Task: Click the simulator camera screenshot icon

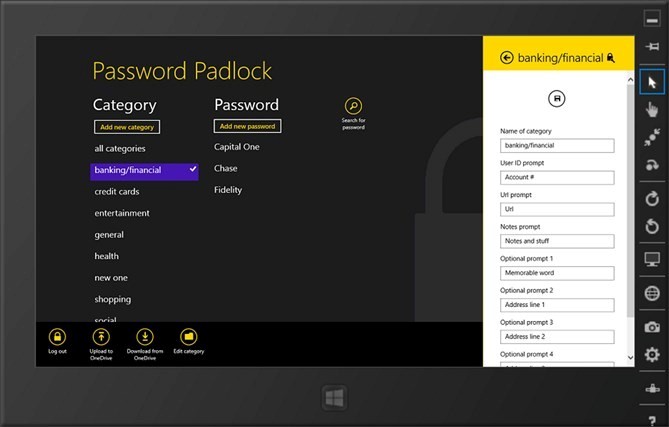Action: tap(652, 327)
